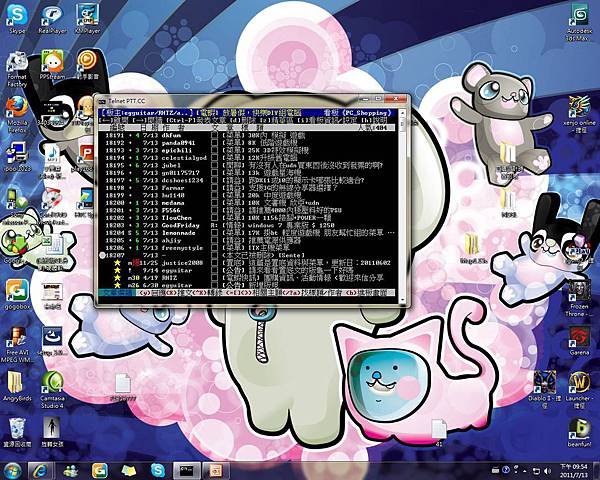Open the Diablo II shortcut
Viewport: 600px width, 480px height.
545,390
